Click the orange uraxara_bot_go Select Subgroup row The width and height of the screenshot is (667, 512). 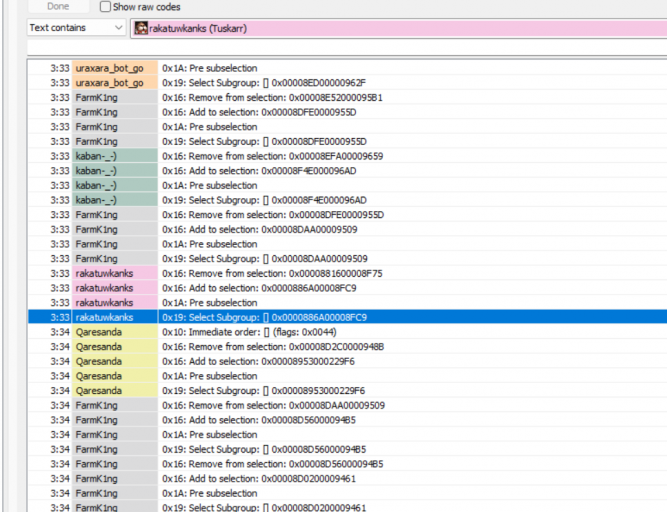[x=348, y=83]
